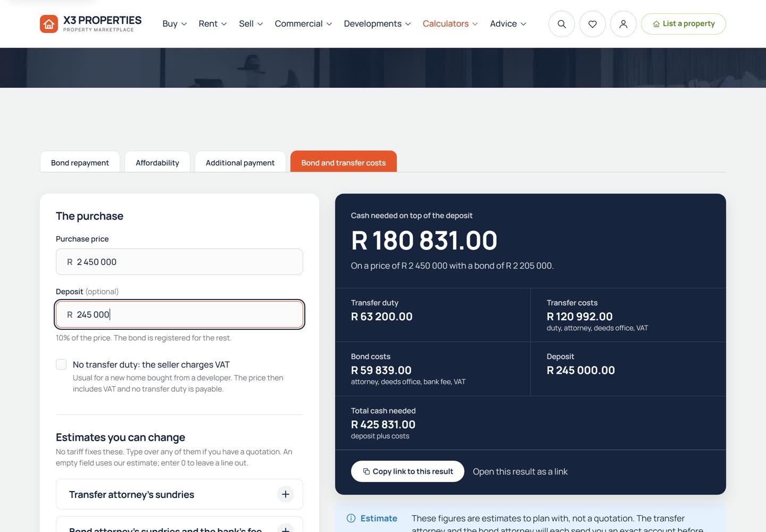Click into the Deposit input field
The image size is (766, 532).
point(179,314)
